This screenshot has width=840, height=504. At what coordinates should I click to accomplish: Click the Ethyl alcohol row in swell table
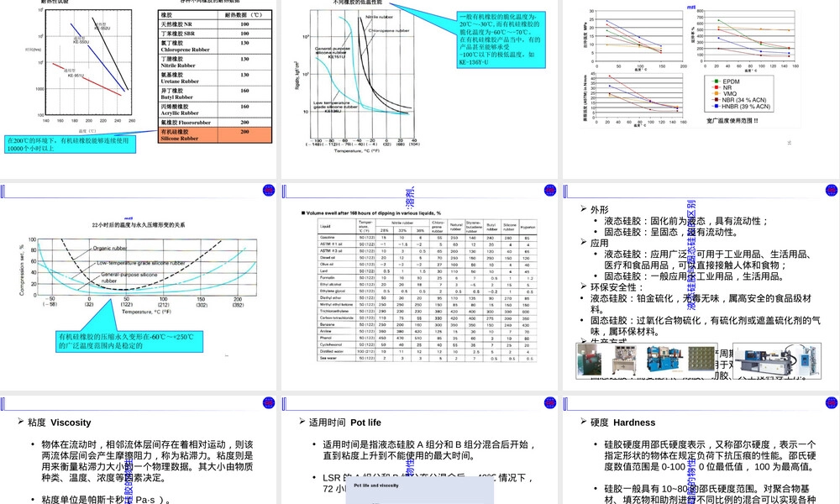[x=428, y=285]
